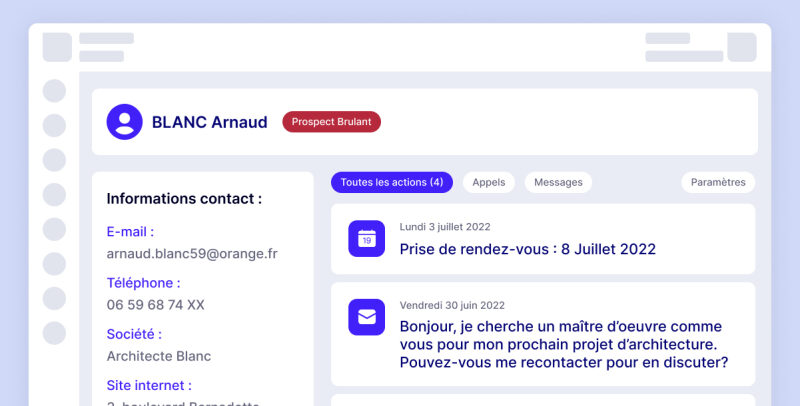Click the BLANC Arnaud contact name
The width and height of the screenshot is (800, 406).
coord(210,122)
